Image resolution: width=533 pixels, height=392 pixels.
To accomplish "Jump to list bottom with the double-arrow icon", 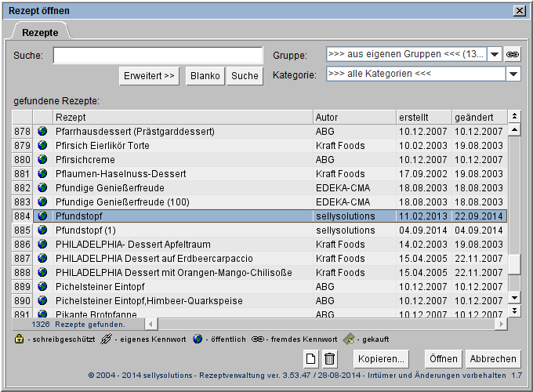I will point(514,311).
